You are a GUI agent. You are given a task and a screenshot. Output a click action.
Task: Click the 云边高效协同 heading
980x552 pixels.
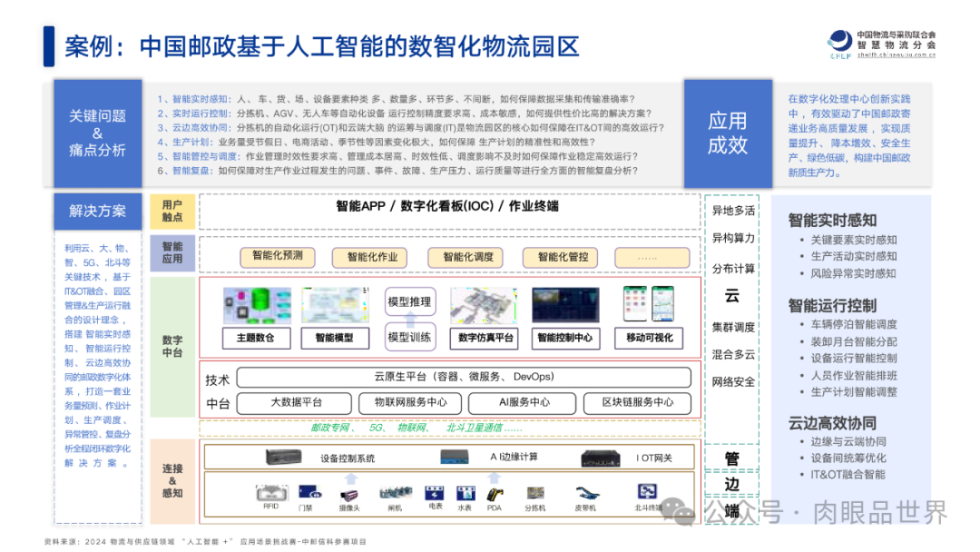832,423
